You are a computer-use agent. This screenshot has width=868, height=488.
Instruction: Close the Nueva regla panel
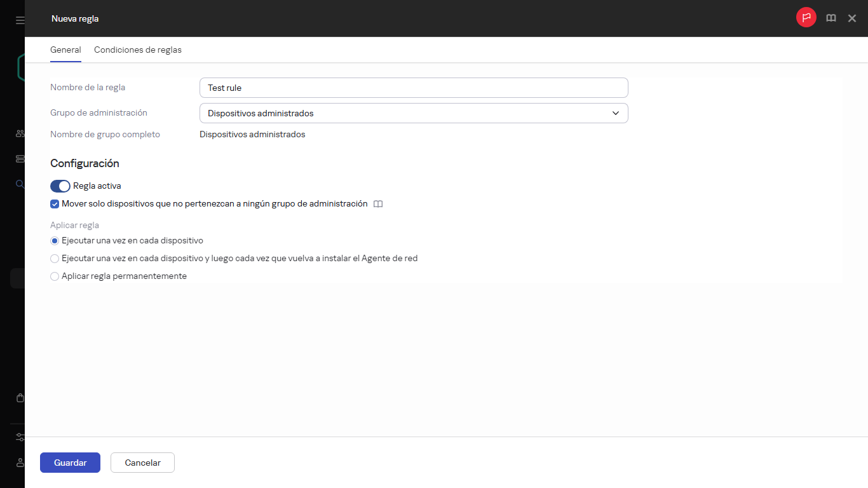(852, 18)
